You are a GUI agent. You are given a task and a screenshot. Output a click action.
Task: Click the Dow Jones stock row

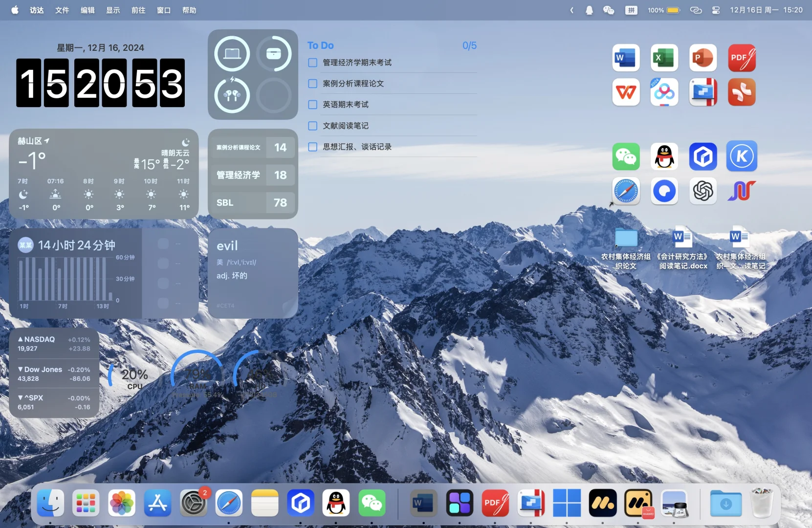click(54, 374)
